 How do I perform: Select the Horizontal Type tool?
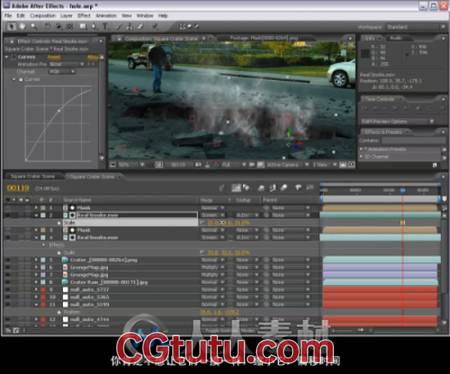pyautogui.click(x=105, y=27)
